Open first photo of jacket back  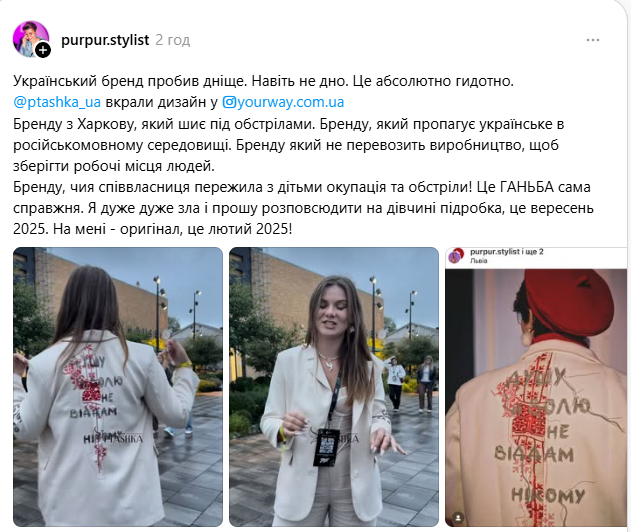coord(118,387)
